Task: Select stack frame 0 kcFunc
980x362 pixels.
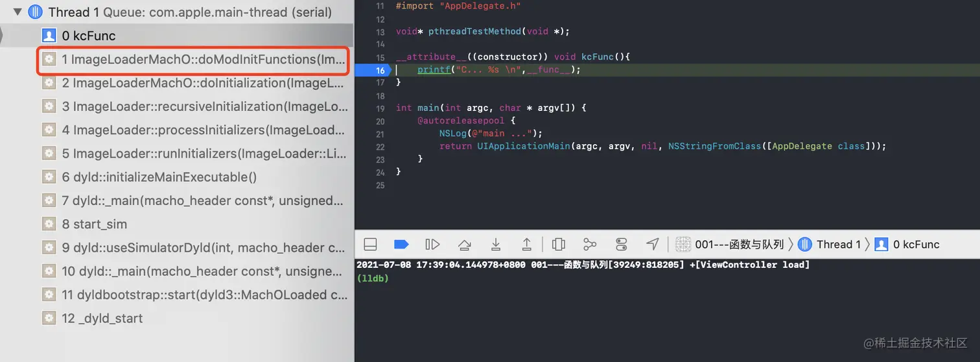Action: pyautogui.click(x=177, y=36)
